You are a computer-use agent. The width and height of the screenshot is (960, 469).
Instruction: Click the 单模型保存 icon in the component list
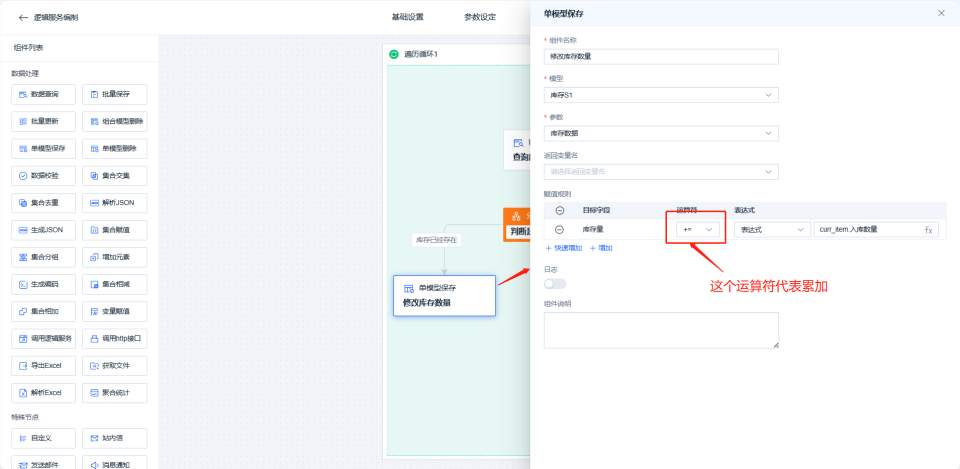(23, 149)
